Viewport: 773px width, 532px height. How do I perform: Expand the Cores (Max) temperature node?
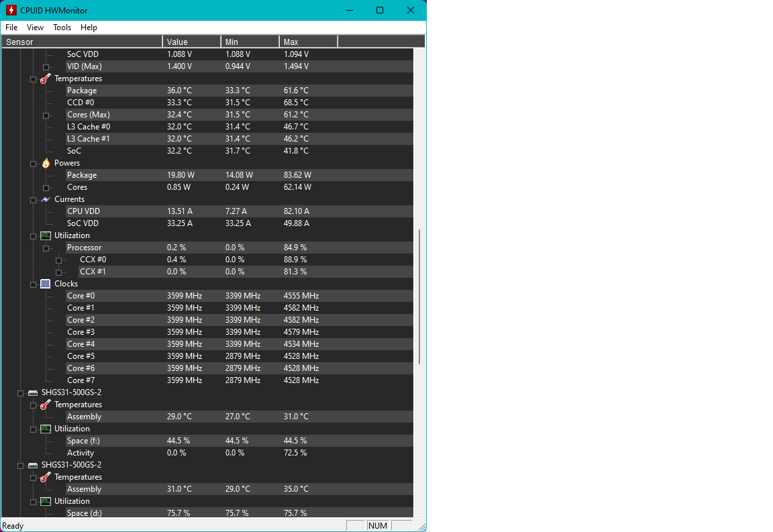click(46, 115)
